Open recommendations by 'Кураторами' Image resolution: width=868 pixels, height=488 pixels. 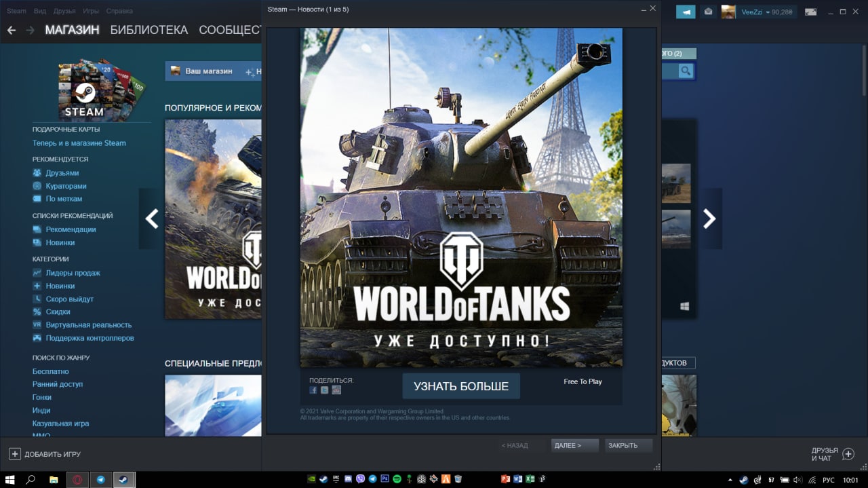point(66,186)
